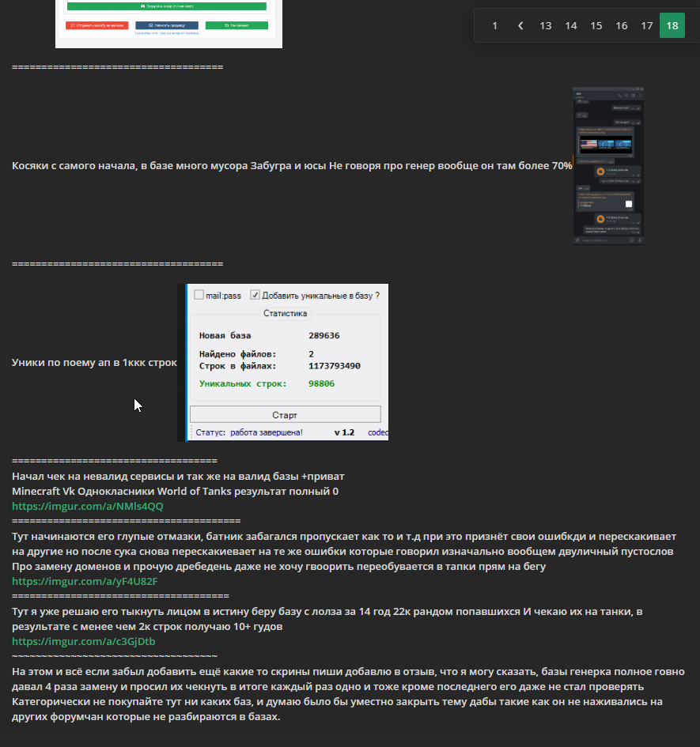Go to page 1 in pagination
The height and width of the screenshot is (747, 700).
pyautogui.click(x=494, y=26)
